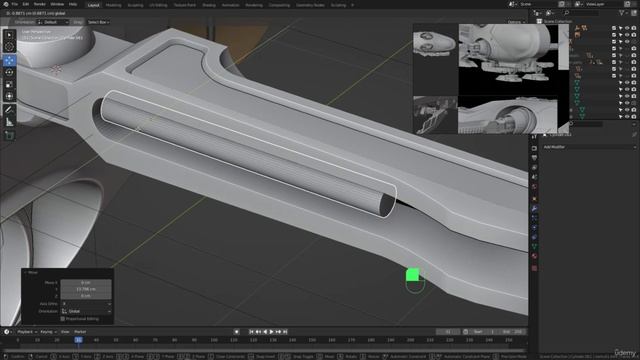Toggle render camera icon on topmost outliner collection
This screenshot has width=640, height=360.
point(634,28)
